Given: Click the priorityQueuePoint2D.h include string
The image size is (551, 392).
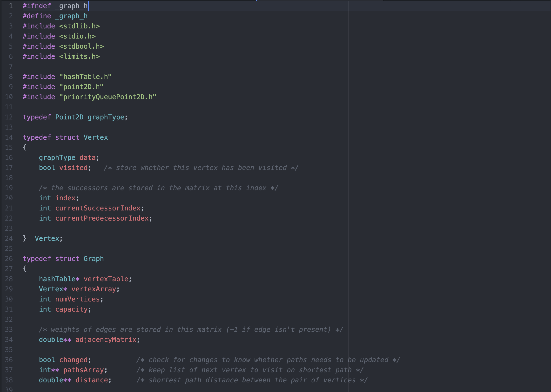Looking at the screenshot, I should (x=108, y=97).
